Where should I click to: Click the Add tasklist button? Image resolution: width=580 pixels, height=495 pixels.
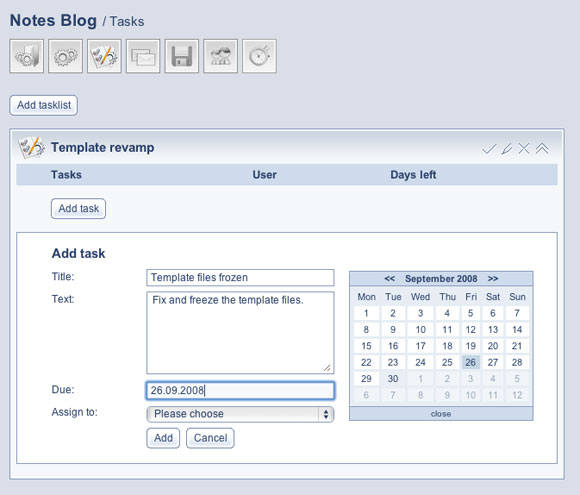pos(44,105)
